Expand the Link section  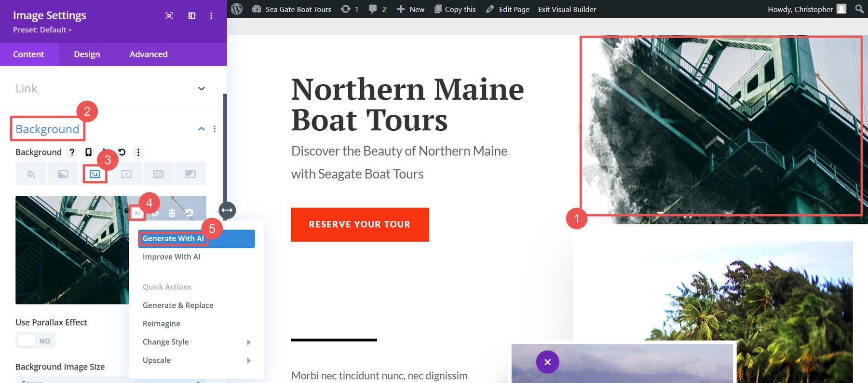point(202,89)
